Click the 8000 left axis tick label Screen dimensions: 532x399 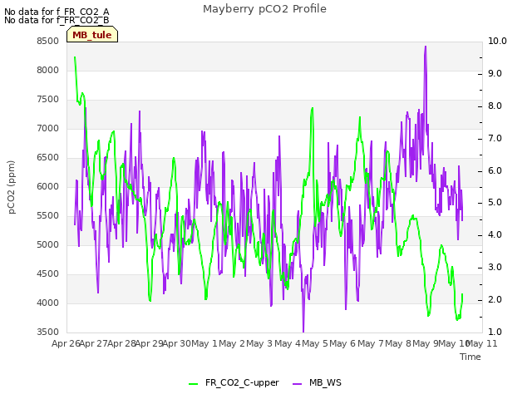[x=48, y=70]
